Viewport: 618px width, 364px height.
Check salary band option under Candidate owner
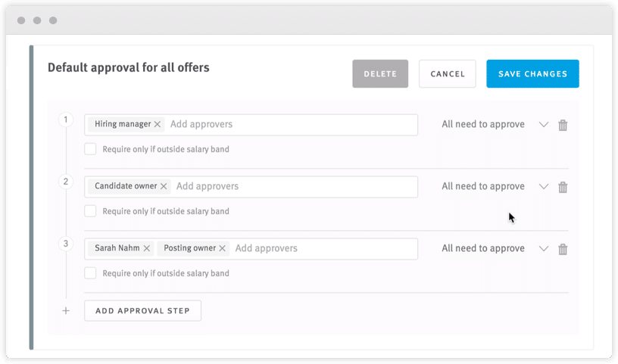tap(90, 211)
